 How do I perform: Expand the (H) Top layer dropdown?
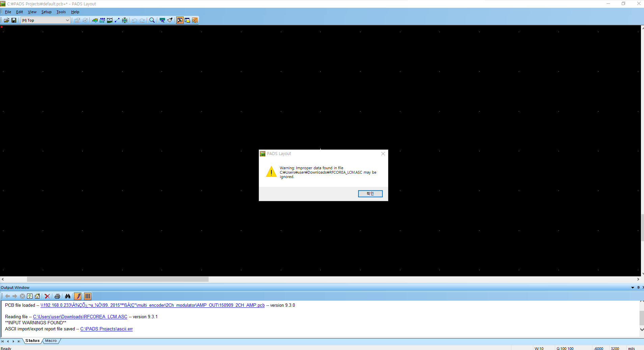point(67,20)
